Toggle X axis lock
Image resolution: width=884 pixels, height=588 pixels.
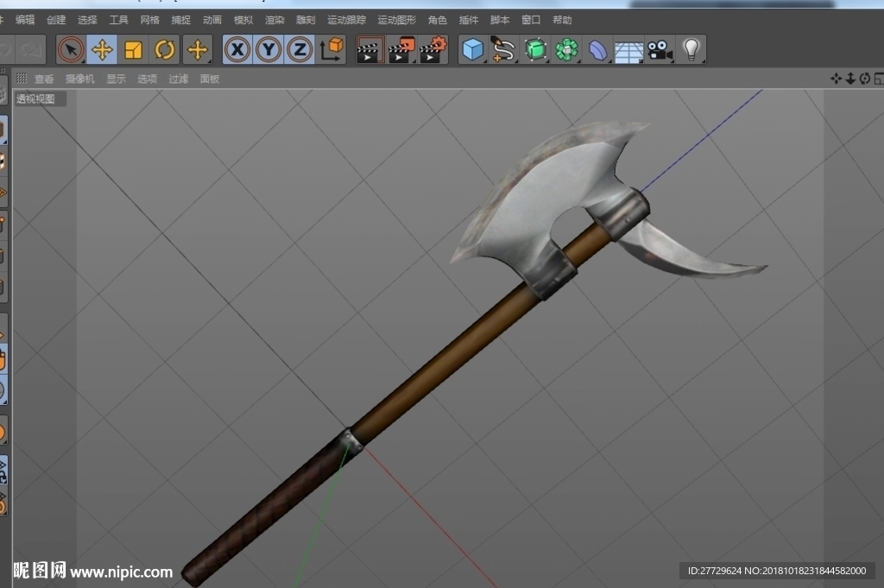[x=237, y=49]
